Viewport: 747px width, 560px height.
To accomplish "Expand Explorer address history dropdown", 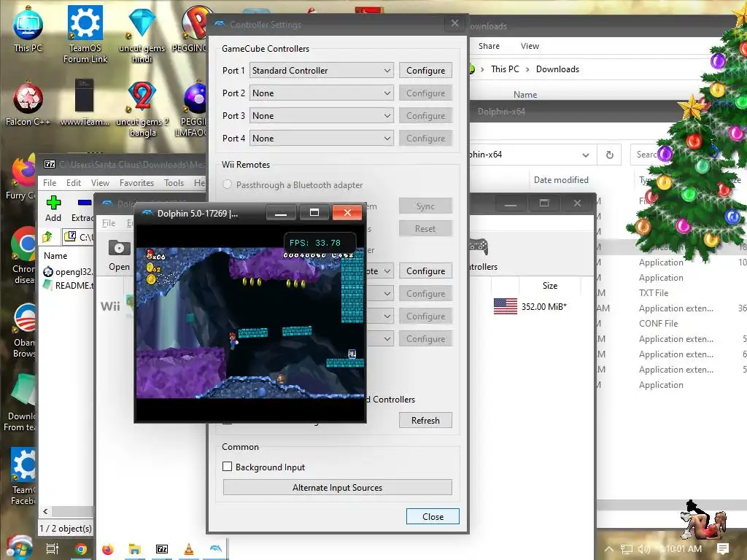I will tap(586, 155).
